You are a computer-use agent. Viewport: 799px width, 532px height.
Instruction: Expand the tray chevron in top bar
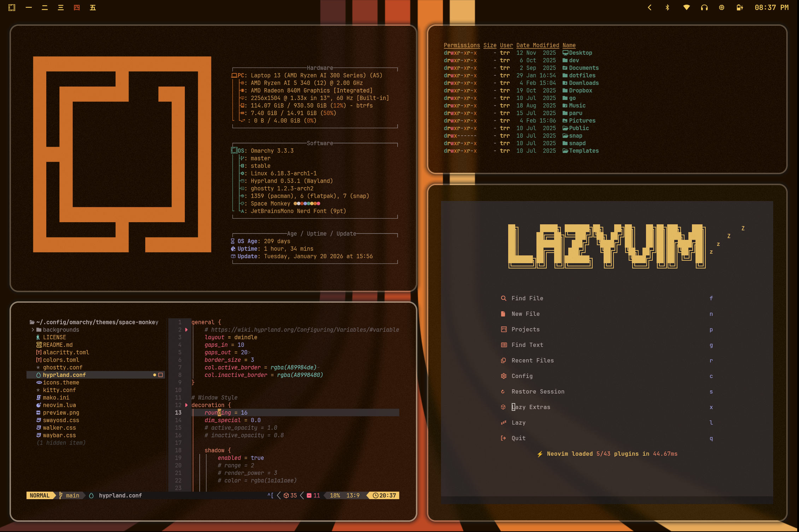649,7
